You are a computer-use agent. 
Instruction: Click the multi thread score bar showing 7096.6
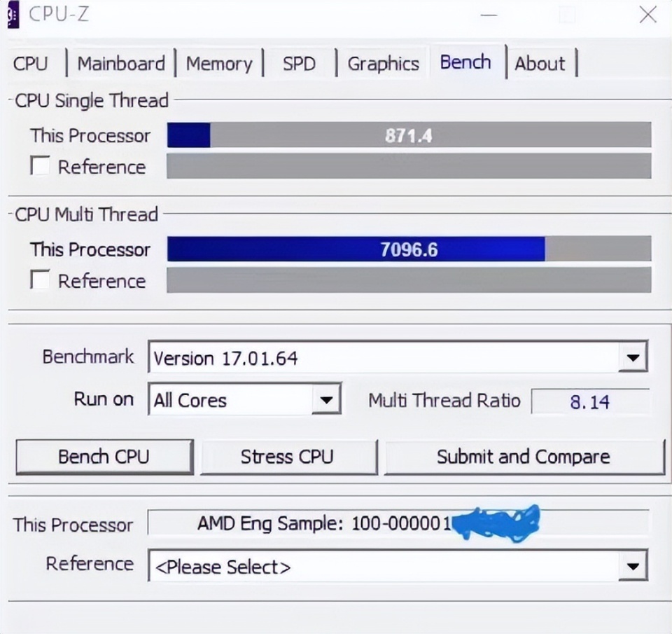(x=409, y=249)
